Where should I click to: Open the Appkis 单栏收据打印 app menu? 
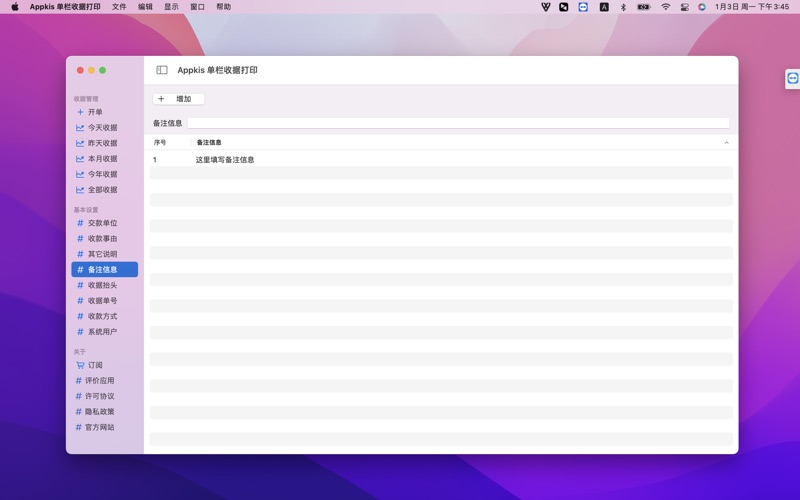coord(65,7)
